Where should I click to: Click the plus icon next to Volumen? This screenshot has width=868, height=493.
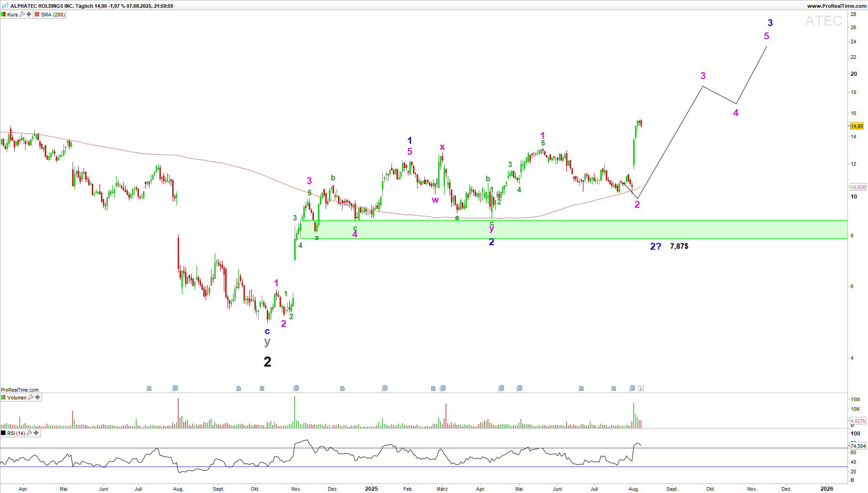tap(37, 398)
